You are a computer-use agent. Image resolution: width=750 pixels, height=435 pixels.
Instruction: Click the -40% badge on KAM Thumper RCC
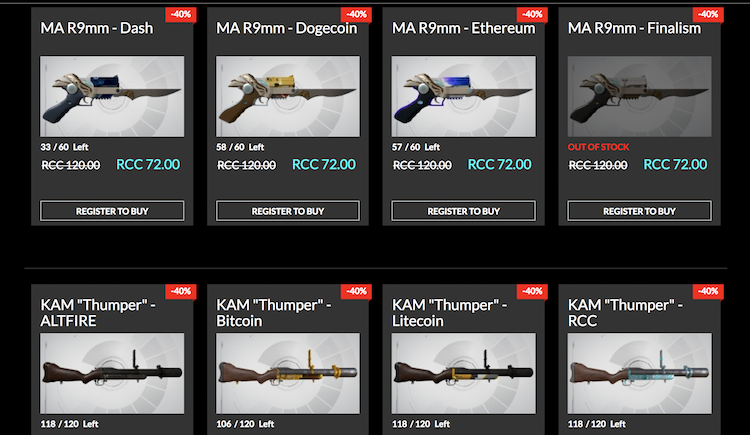708,291
